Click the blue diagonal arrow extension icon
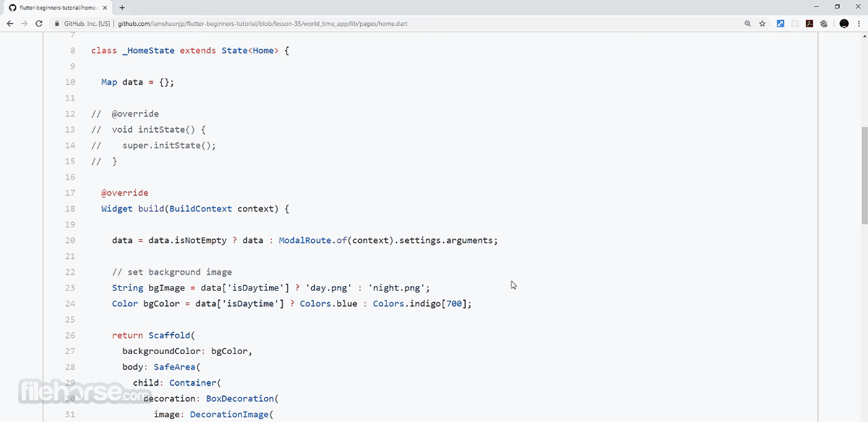868x422 pixels. (x=780, y=24)
